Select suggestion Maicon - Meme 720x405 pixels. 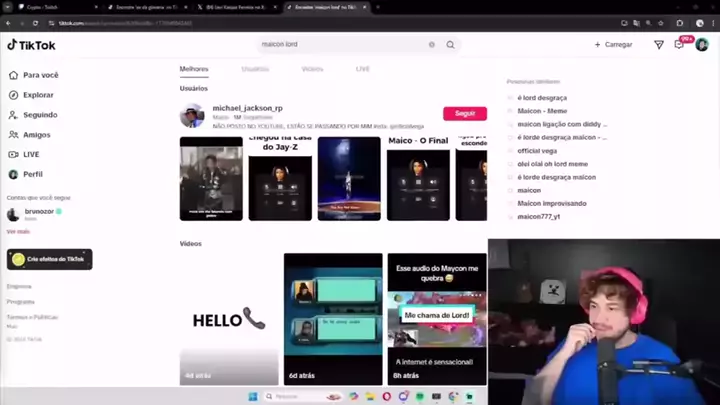tap(542, 111)
